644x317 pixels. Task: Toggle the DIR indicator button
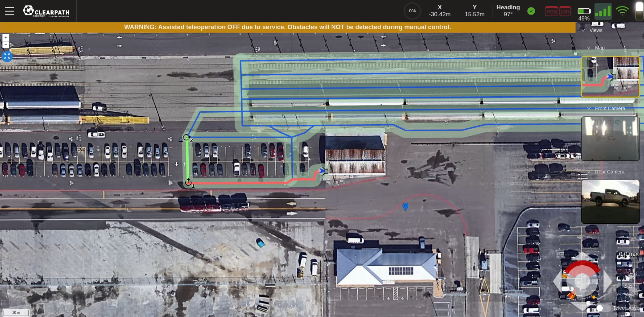tap(565, 12)
